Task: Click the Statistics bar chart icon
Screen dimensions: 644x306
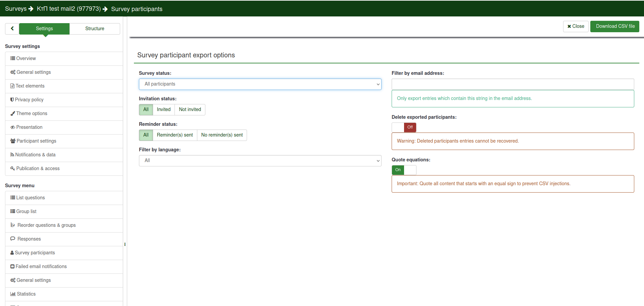Action: [13, 294]
